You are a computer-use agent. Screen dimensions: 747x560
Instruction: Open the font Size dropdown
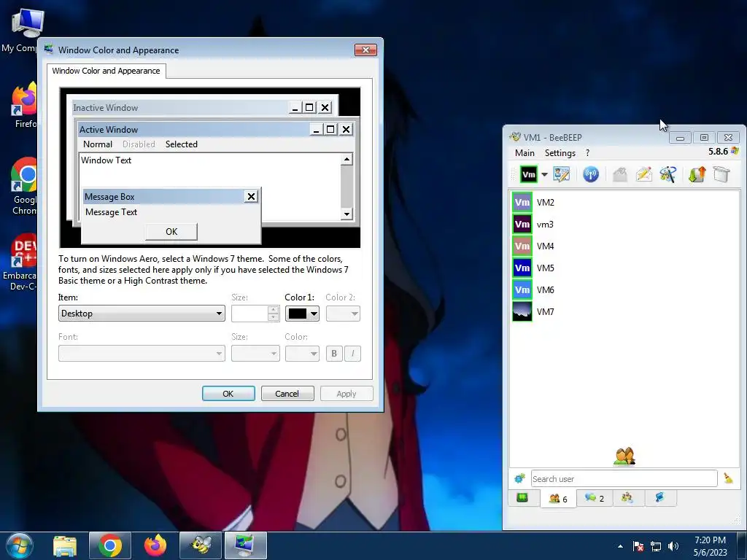(255, 354)
